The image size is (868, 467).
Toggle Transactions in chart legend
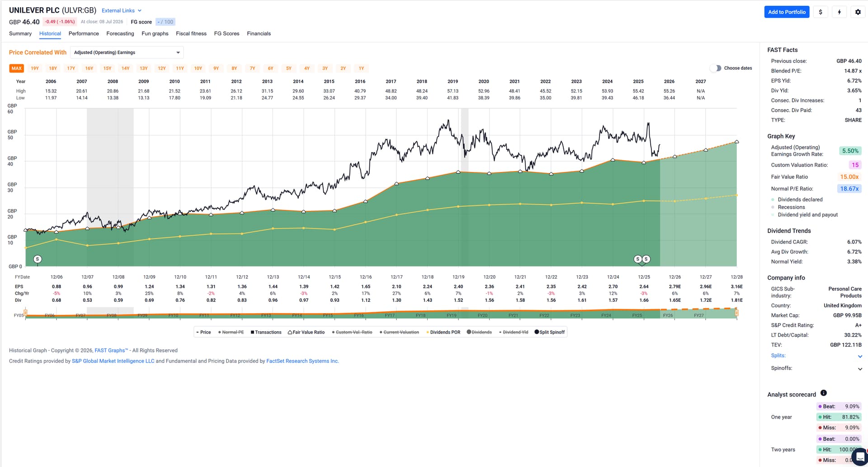pos(266,332)
